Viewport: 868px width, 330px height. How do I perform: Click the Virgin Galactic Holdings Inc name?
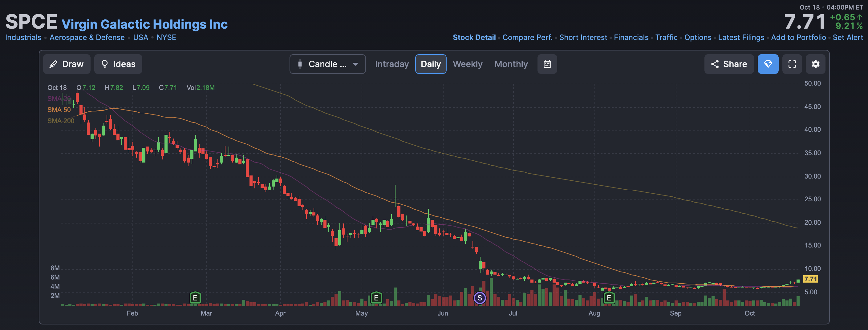coord(144,24)
